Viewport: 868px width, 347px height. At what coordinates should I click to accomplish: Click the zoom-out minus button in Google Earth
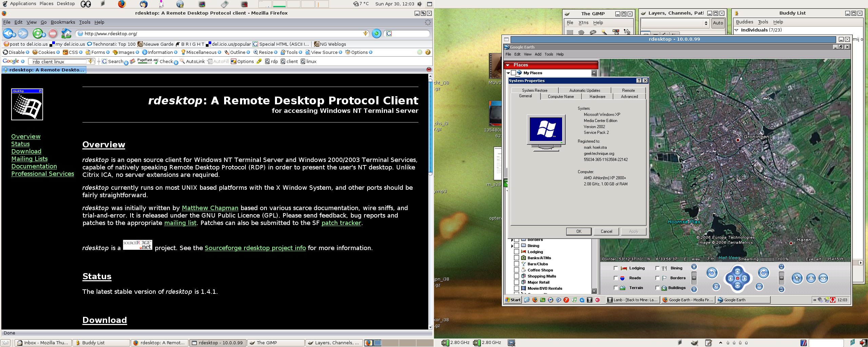pos(694,289)
